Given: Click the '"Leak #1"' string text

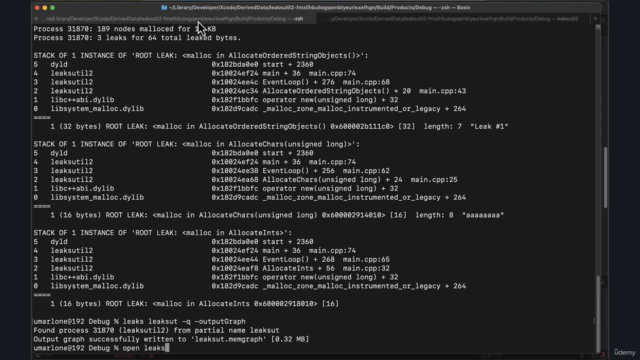Looking at the screenshot, I should coord(489,127).
